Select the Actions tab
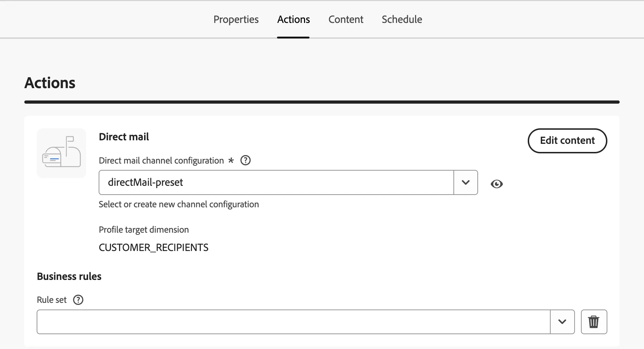The image size is (644, 349). 293,19
